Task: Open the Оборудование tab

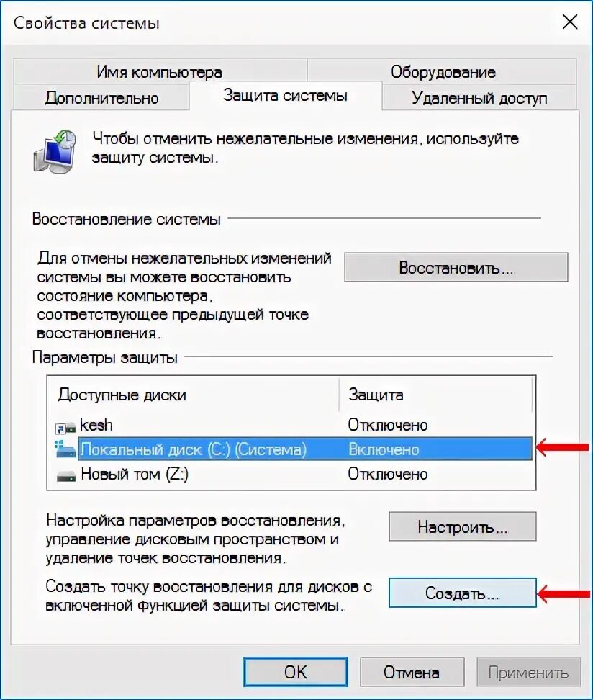Action: tap(443, 71)
